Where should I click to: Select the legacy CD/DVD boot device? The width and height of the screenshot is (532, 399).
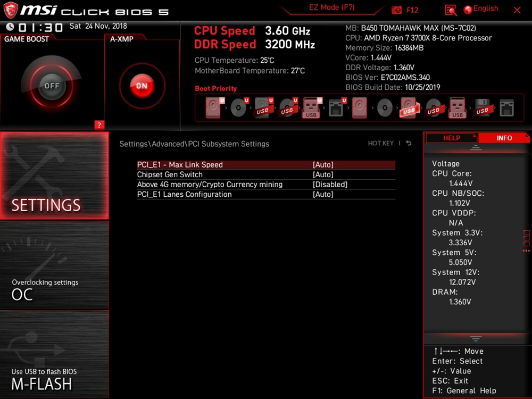pos(385,108)
